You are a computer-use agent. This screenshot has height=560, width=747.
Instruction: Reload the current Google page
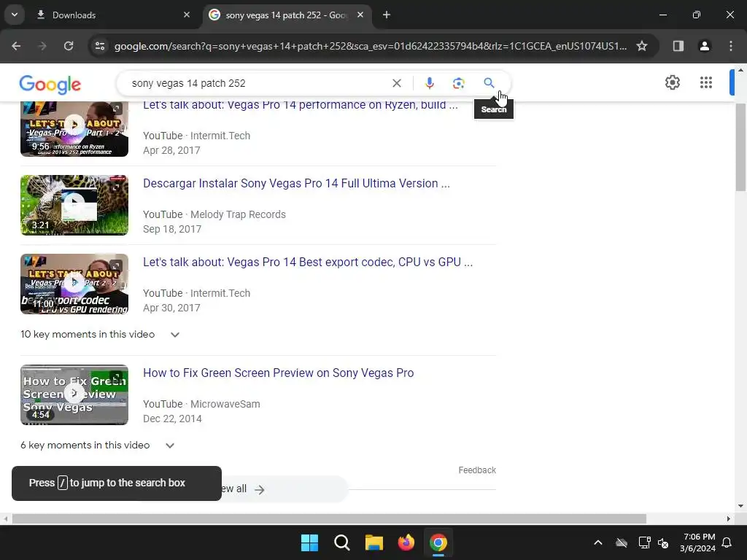69,46
